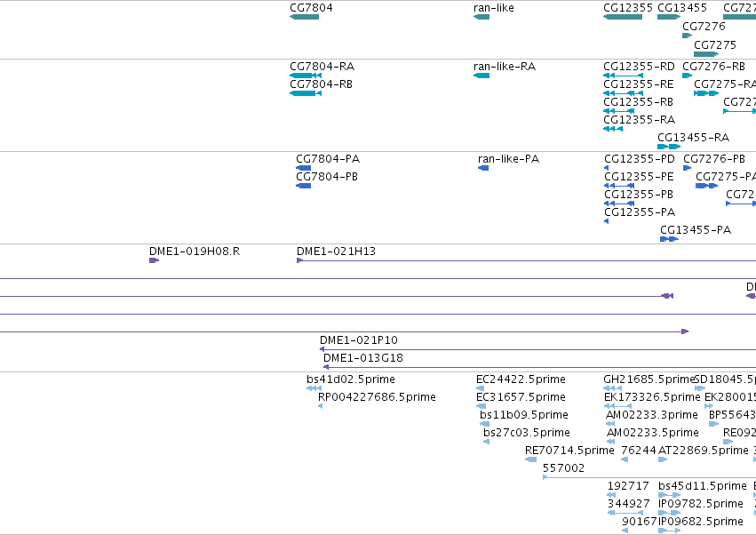Screen dimensions: 756x535
Task: Click the ran-like-PA protein label
Action: pos(508,159)
